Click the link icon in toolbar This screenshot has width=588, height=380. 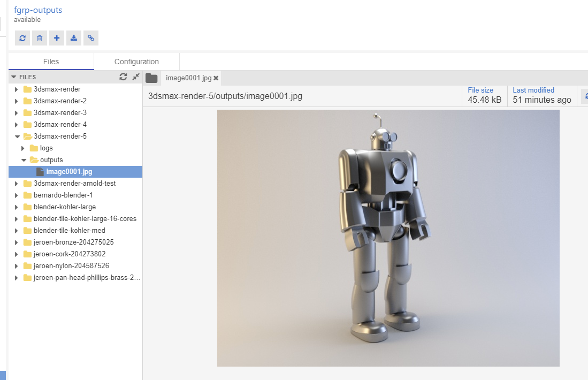click(x=91, y=38)
